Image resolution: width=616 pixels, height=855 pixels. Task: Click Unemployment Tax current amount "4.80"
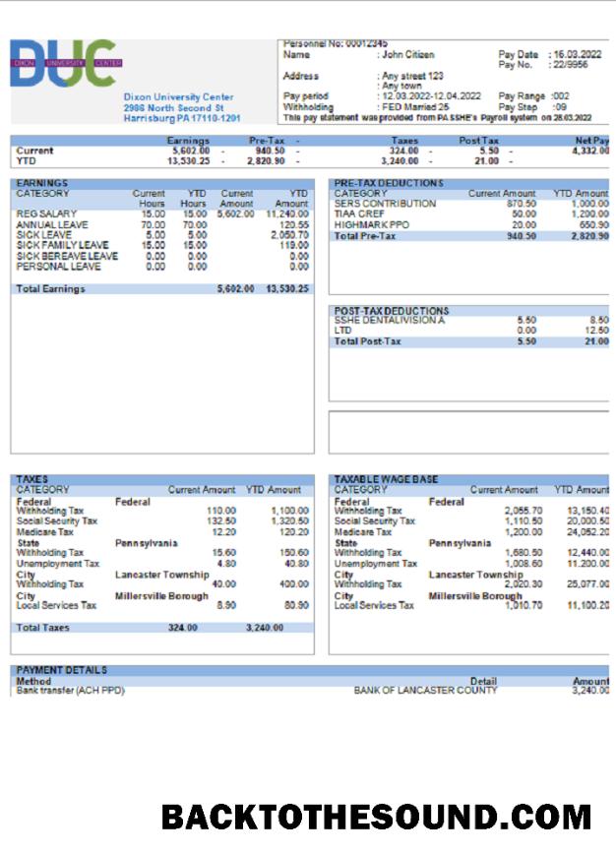[x=226, y=564]
